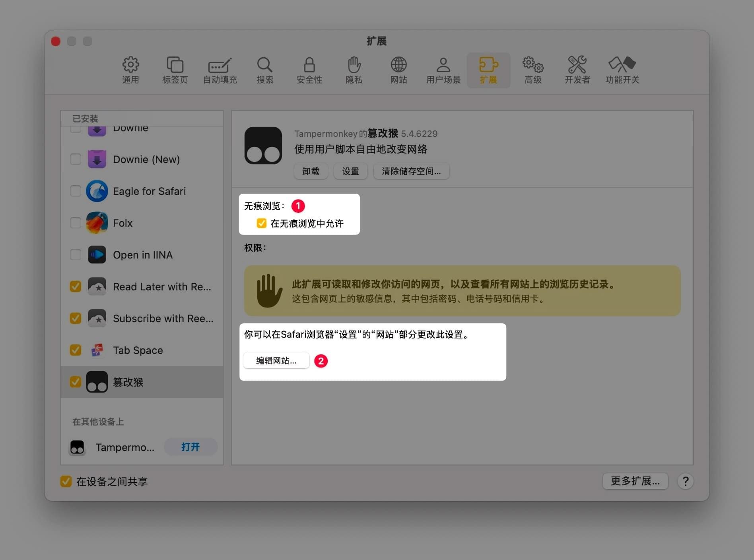754x560 pixels.
Task: Open the 搜索 settings pane icon
Action: (x=264, y=70)
